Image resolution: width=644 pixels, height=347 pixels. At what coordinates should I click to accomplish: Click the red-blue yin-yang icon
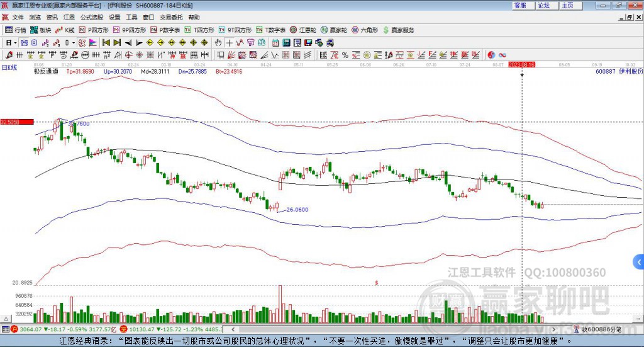click(491, 55)
